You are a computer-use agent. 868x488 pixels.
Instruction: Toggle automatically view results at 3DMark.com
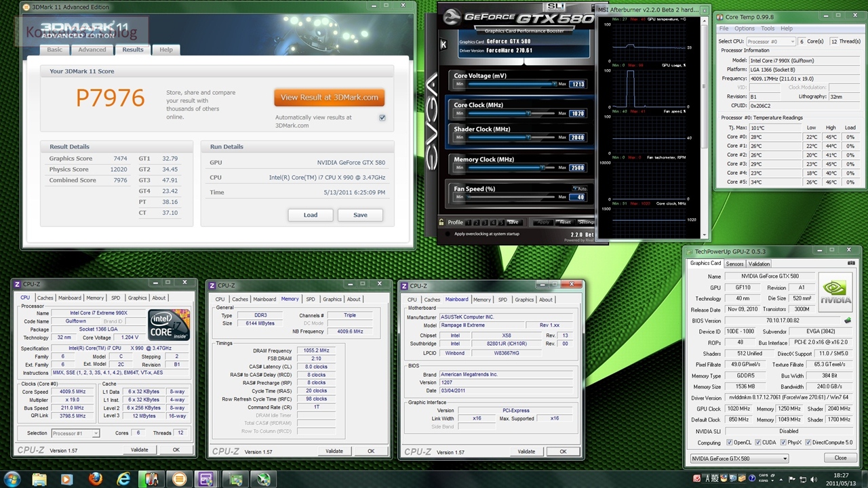click(382, 118)
